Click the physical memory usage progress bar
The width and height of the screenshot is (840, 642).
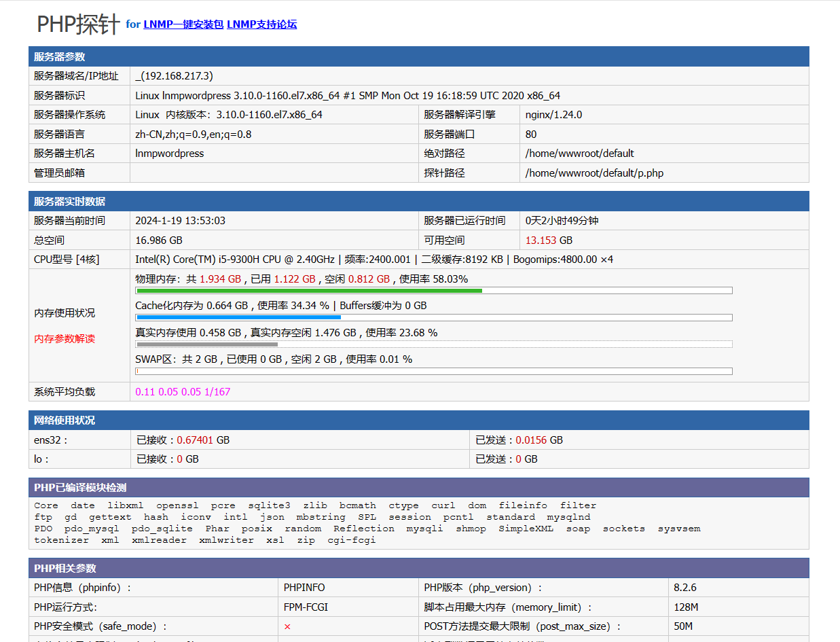point(433,290)
